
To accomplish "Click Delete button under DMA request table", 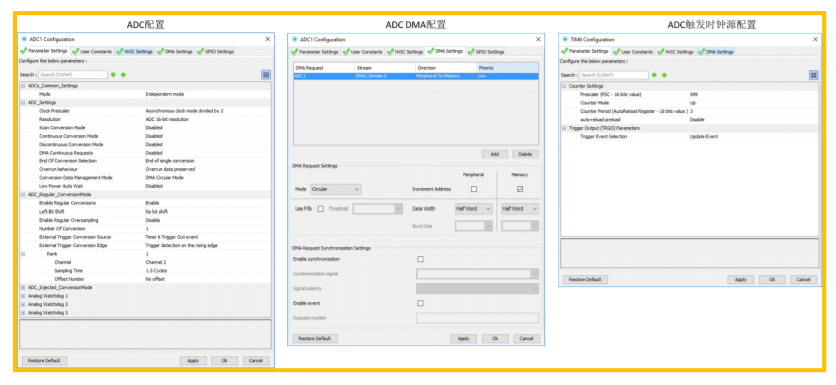I will [526, 154].
